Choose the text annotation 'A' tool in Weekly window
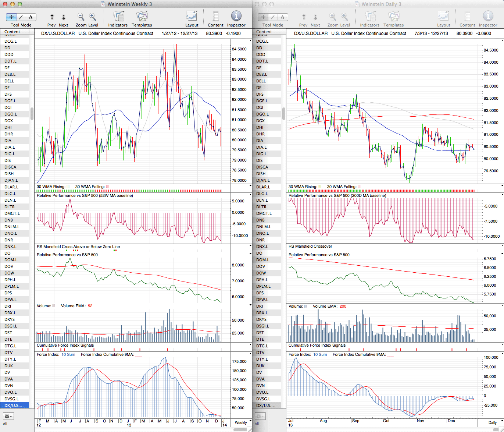Viewport: 504px width, 432px height. pyautogui.click(x=31, y=17)
